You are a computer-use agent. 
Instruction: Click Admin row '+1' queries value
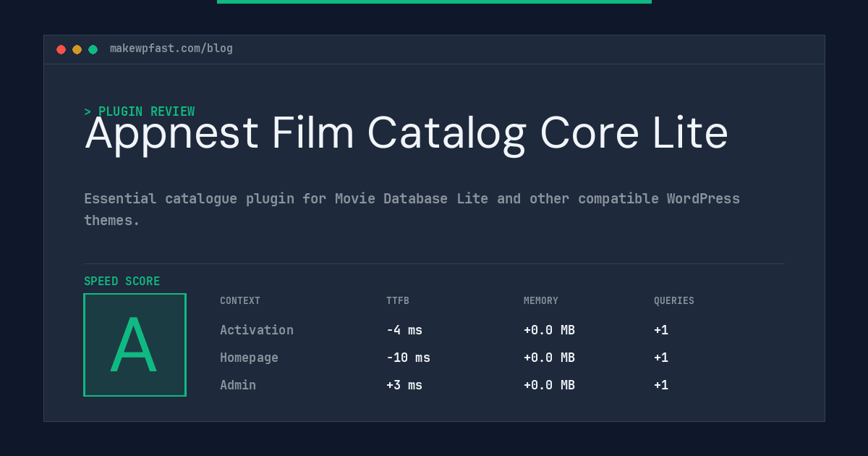click(661, 385)
